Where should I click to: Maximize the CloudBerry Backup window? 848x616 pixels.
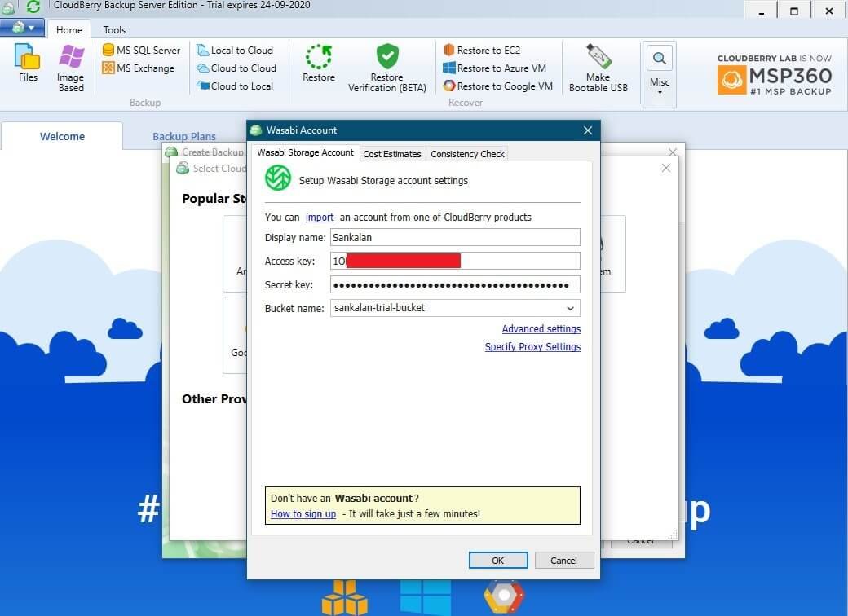click(794, 11)
